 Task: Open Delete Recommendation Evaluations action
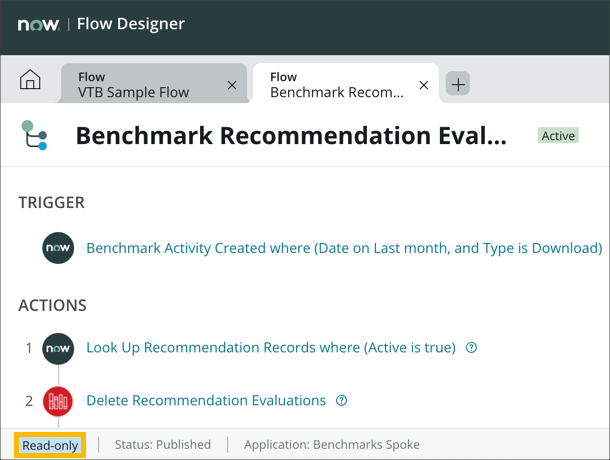[206, 401]
